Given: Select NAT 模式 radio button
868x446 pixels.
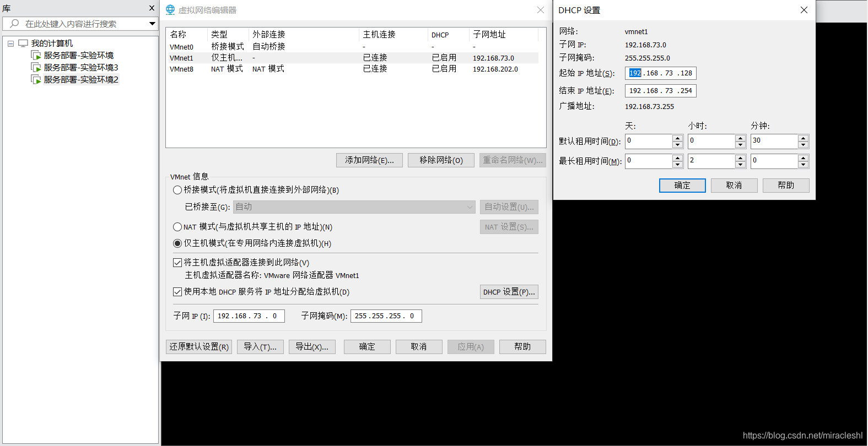Looking at the screenshot, I should (177, 227).
